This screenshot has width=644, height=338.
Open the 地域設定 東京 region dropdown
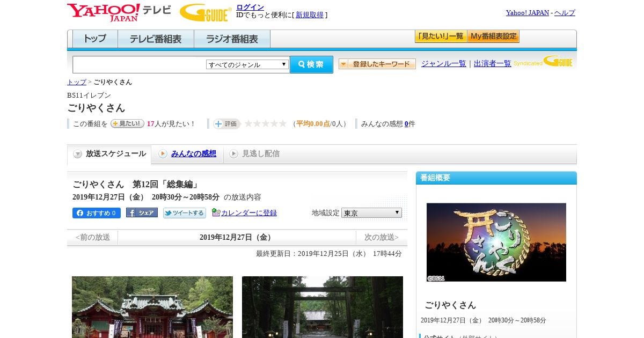click(371, 213)
